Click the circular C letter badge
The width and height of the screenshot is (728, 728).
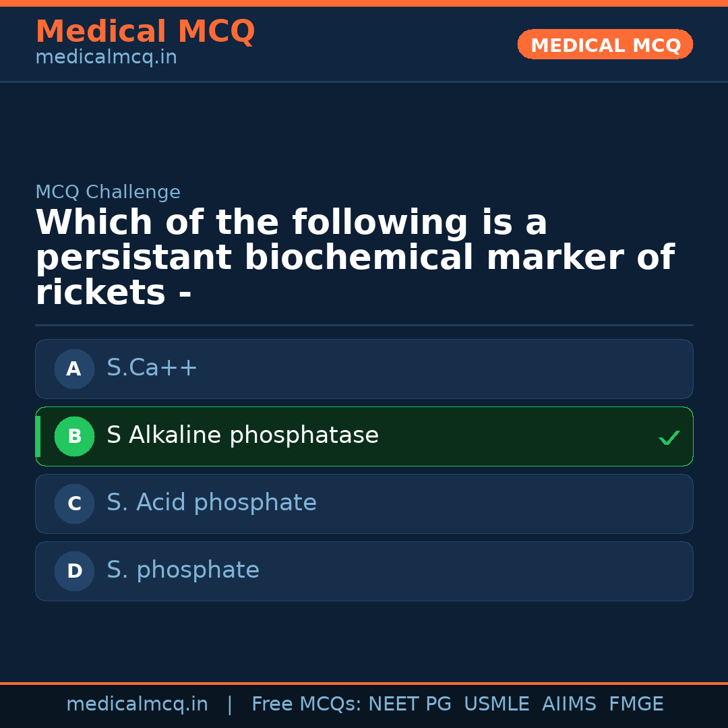click(74, 504)
